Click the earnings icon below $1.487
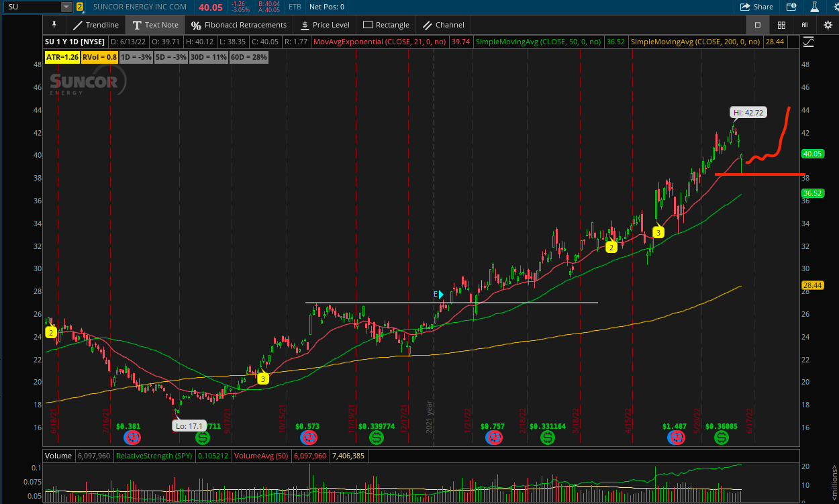 point(676,438)
